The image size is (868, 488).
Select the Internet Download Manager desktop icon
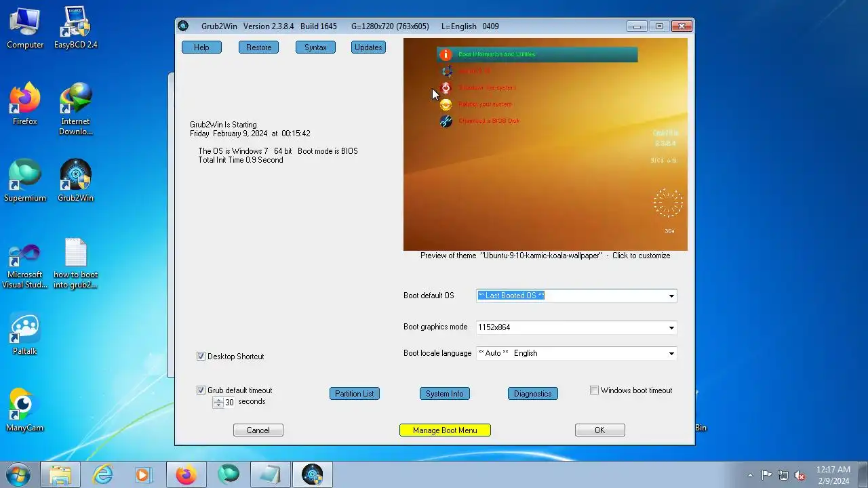point(75,109)
